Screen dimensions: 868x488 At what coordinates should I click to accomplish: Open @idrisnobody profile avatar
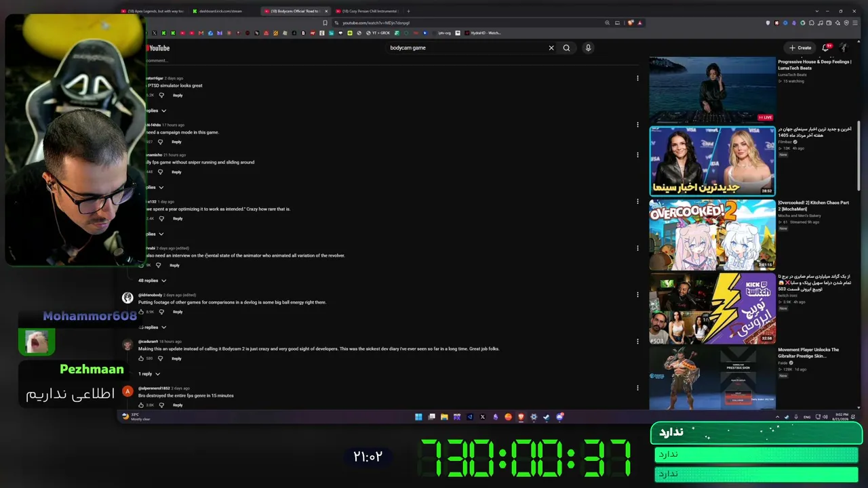click(127, 298)
